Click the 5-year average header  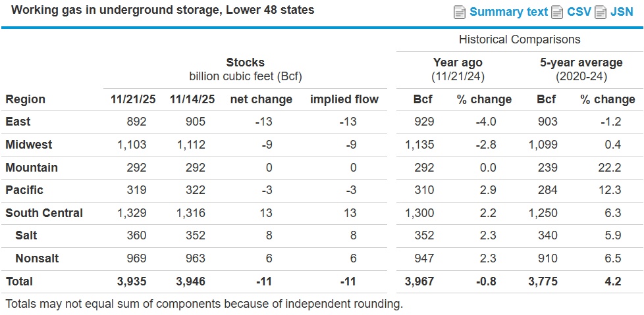(x=581, y=62)
